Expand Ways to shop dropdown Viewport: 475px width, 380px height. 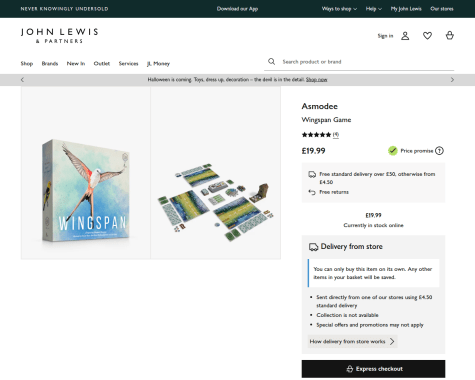(339, 9)
